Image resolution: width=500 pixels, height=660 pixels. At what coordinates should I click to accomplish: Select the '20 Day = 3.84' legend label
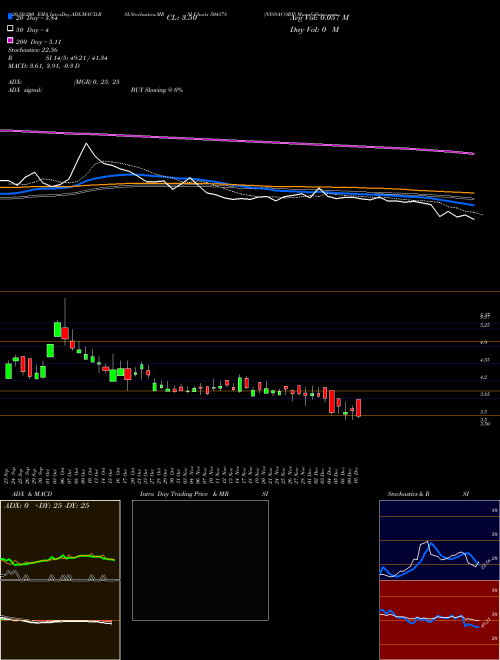(x=36, y=18)
